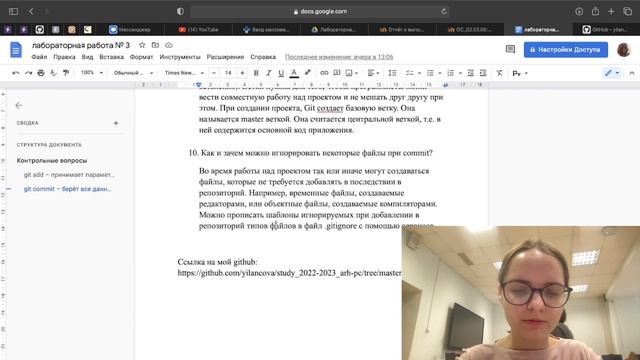Image resolution: width=640 pixels, height=360 pixels.
Task: Open the paragraph style dropdown
Action: point(133,73)
